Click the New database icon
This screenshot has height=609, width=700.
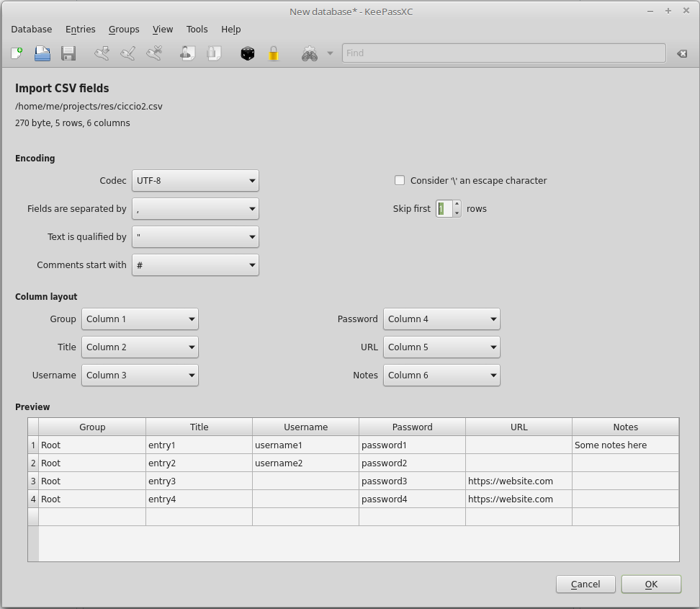point(17,53)
